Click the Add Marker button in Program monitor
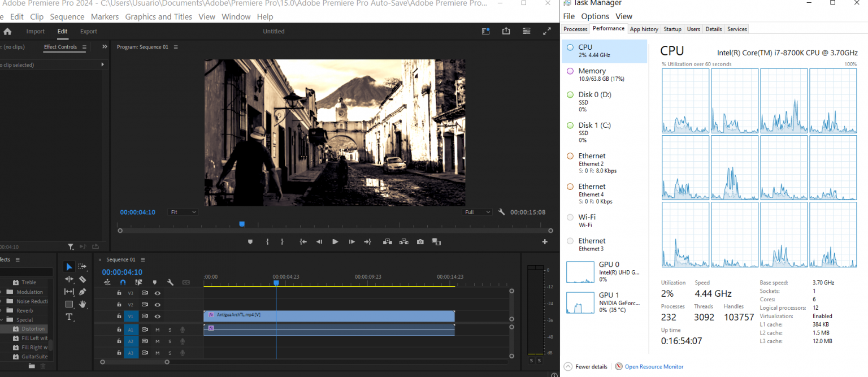The image size is (868, 377). coord(250,242)
